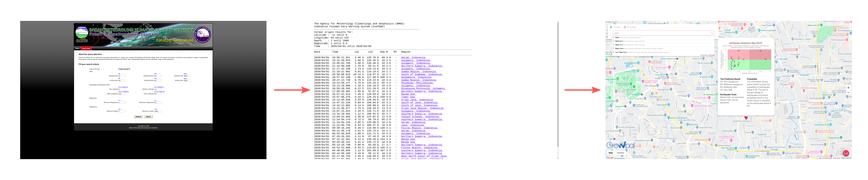Switch map to Satellite view

(x=620, y=153)
